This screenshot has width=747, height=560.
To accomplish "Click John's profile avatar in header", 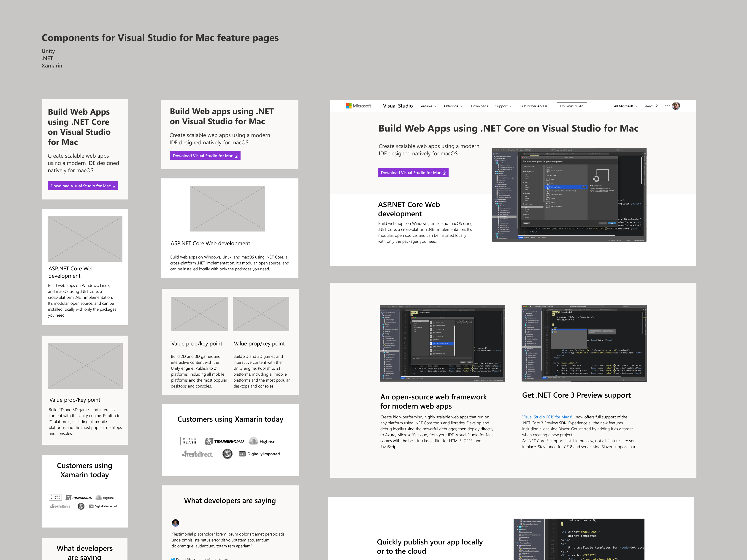I will point(676,106).
